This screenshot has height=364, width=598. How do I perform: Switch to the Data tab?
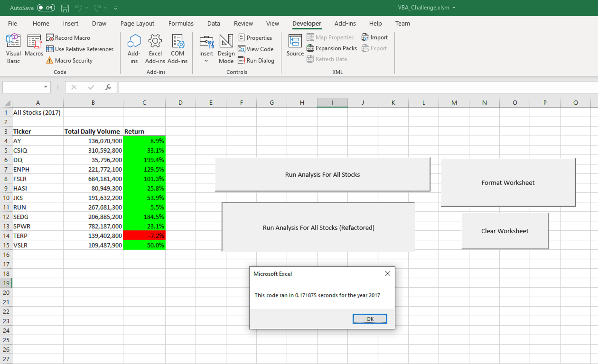point(214,23)
